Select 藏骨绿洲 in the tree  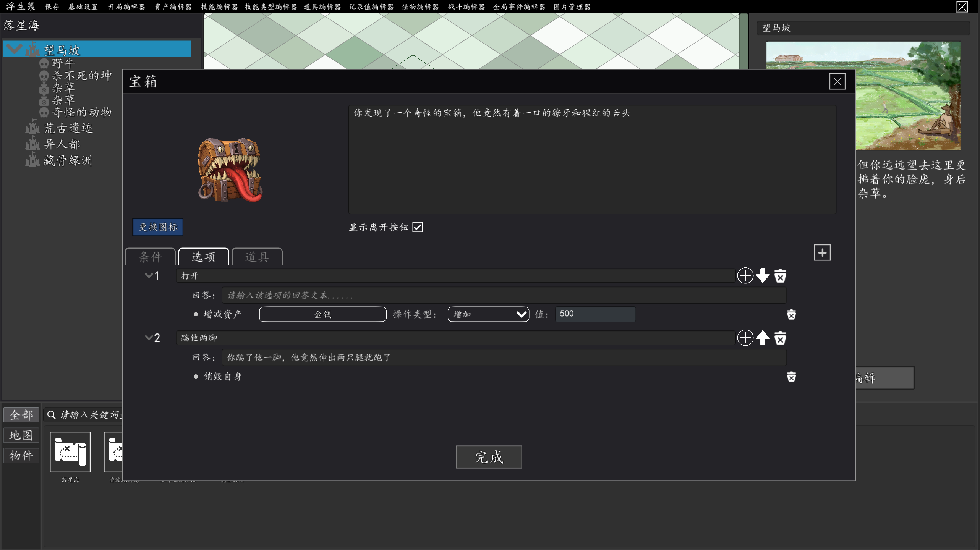68,160
